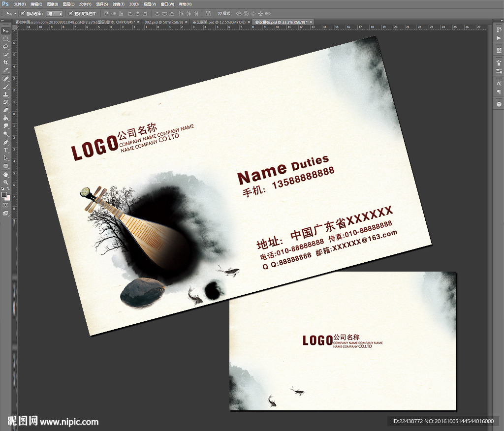This screenshot has height=431, width=504.
Task: Click align left edges button
Action: 130,13
